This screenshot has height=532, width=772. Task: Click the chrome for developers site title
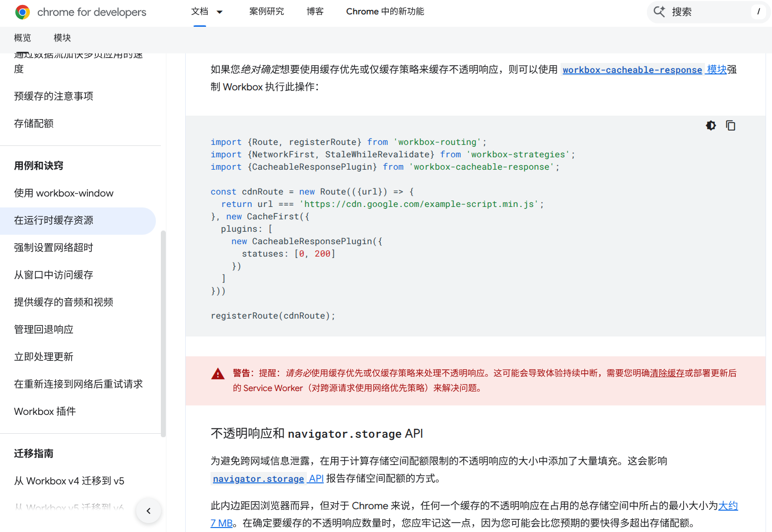coord(92,12)
